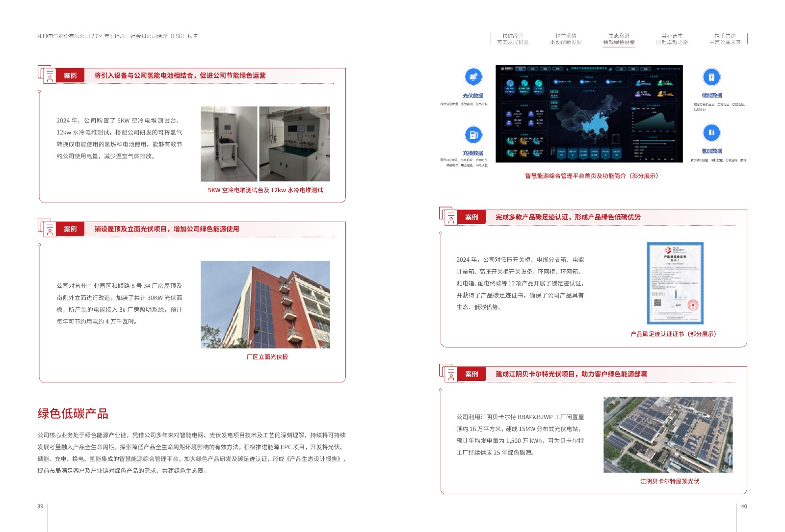The image size is (785, 532).
Task: Click the 产品碳足迹认证证书 caption text
Action: point(673,334)
